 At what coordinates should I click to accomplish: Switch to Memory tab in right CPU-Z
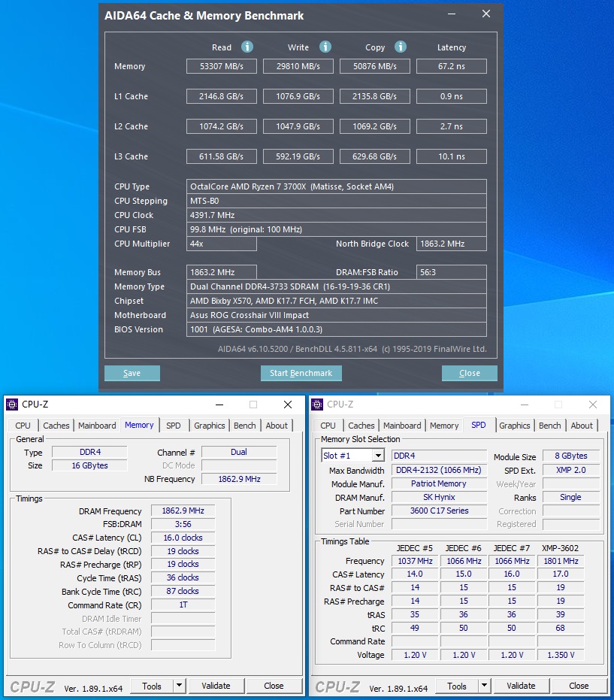444,426
